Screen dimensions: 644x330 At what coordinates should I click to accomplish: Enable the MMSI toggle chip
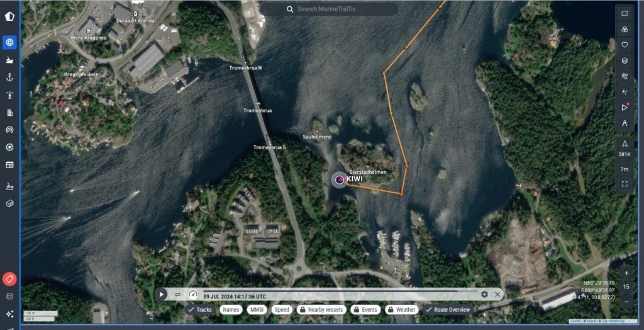[257, 310]
